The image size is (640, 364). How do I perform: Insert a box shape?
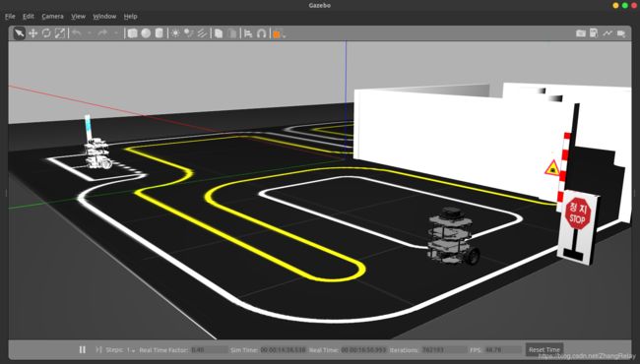coord(132,33)
